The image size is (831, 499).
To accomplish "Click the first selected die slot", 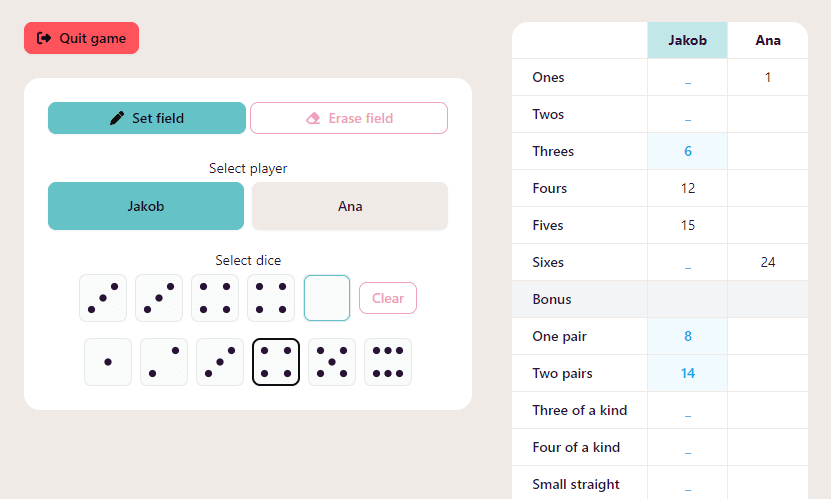I will click(103, 298).
